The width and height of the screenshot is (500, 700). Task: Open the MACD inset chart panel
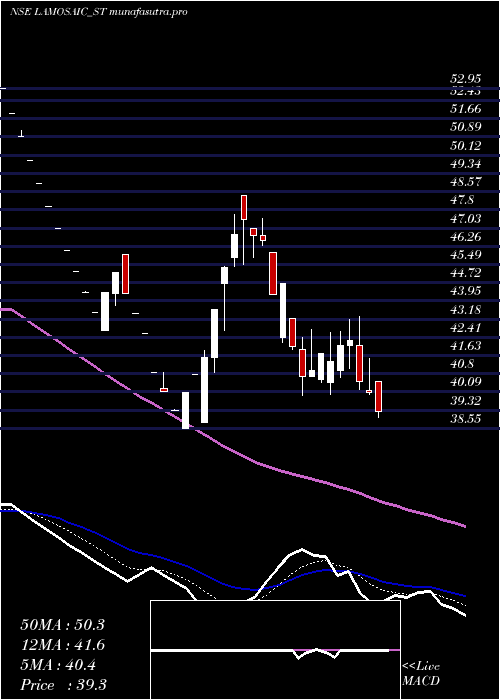click(x=275, y=650)
